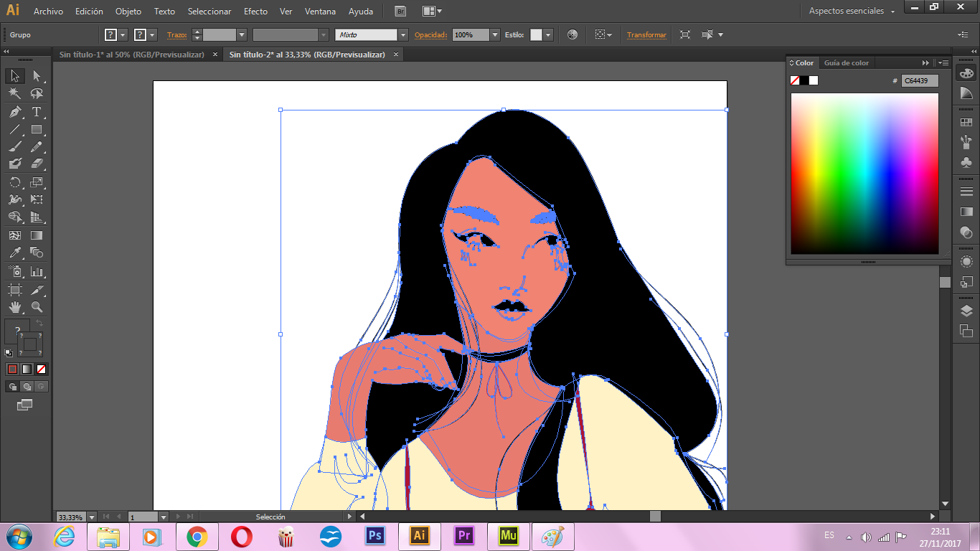Select the Selection tool arrow
Viewport: 980px width, 551px height.
[x=15, y=76]
